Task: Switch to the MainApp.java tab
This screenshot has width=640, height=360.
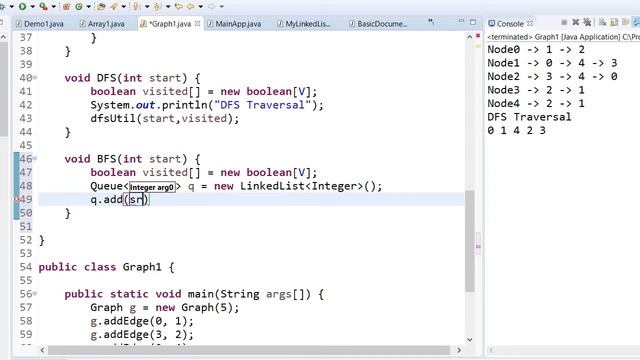Action: pyautogui.click(x=234, y=24)
